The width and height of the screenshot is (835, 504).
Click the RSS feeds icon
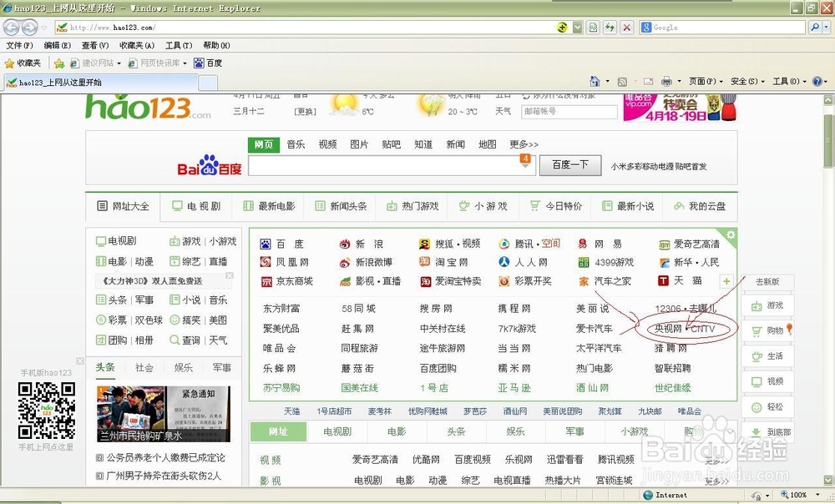click(x=622, y=82)
